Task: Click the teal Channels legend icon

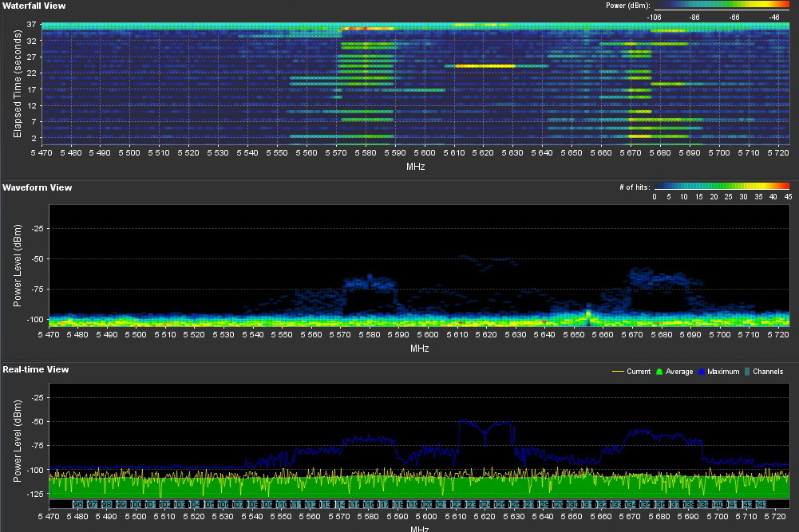Action: click(x=746, y=372)
